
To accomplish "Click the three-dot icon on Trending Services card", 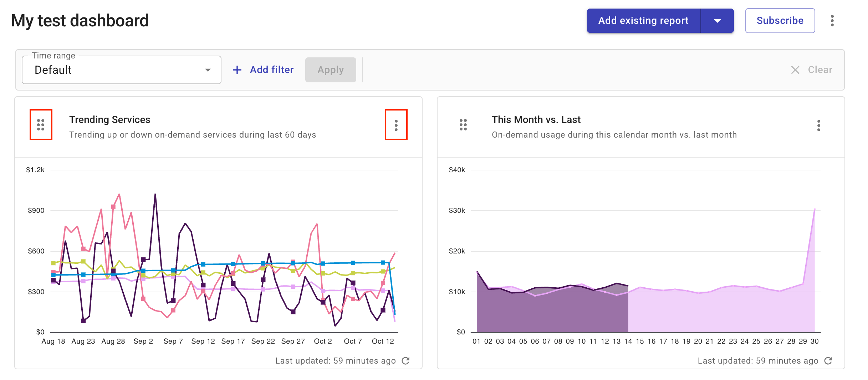I will coord(397,125).
